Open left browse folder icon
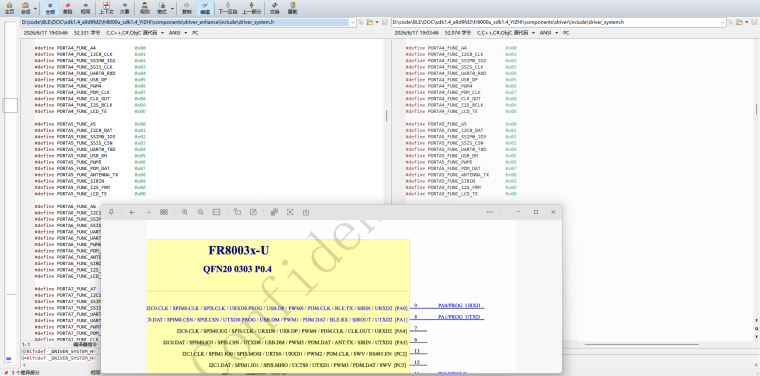 (x=369, y=22)
